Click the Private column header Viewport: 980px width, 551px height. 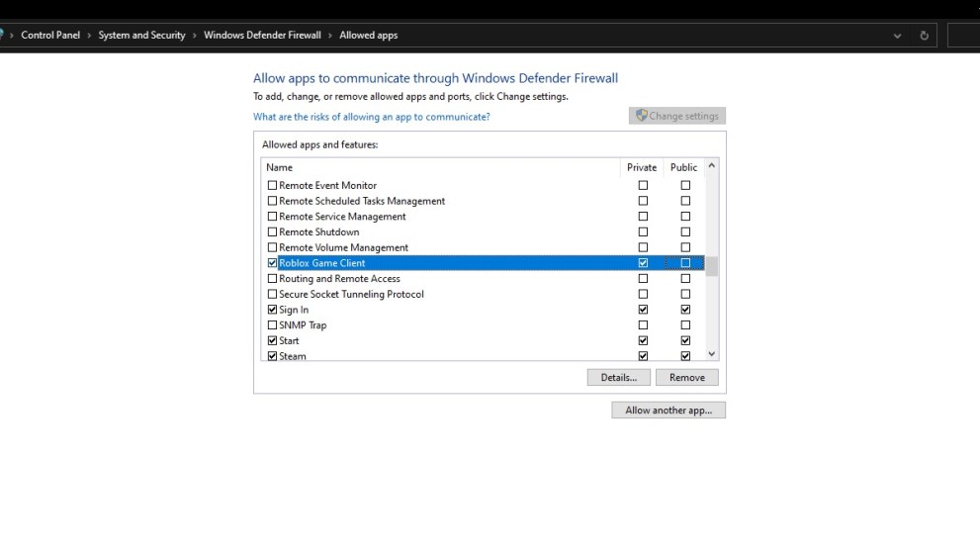642,167
